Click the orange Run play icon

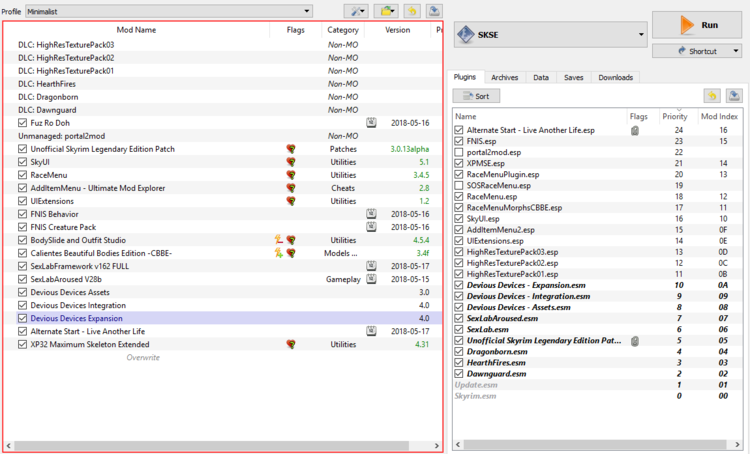[x=687, y=25]
